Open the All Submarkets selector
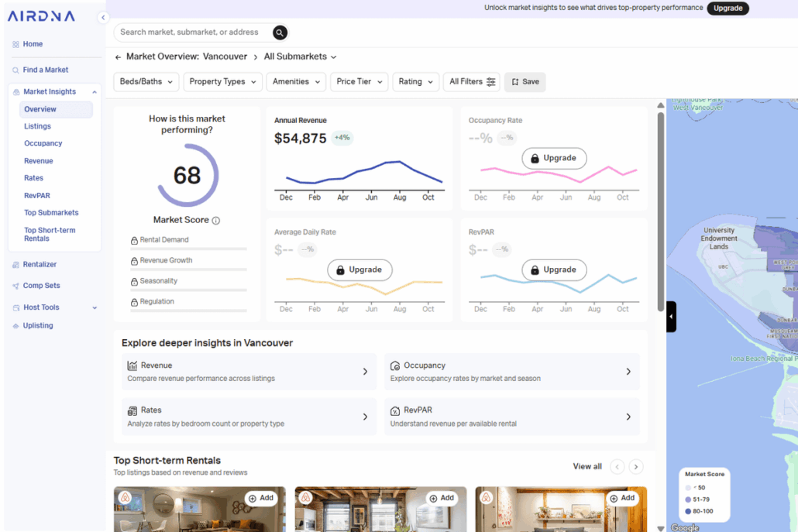 (300, 57)
